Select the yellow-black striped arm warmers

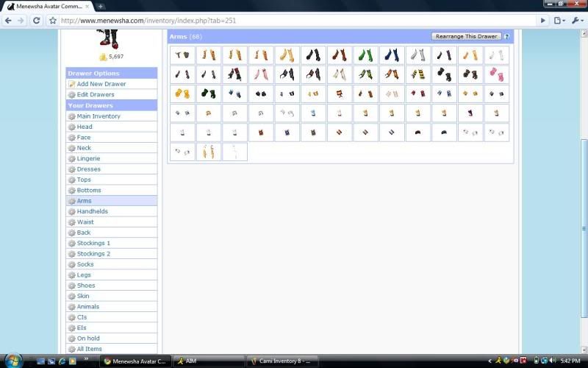tap(418, 74)
